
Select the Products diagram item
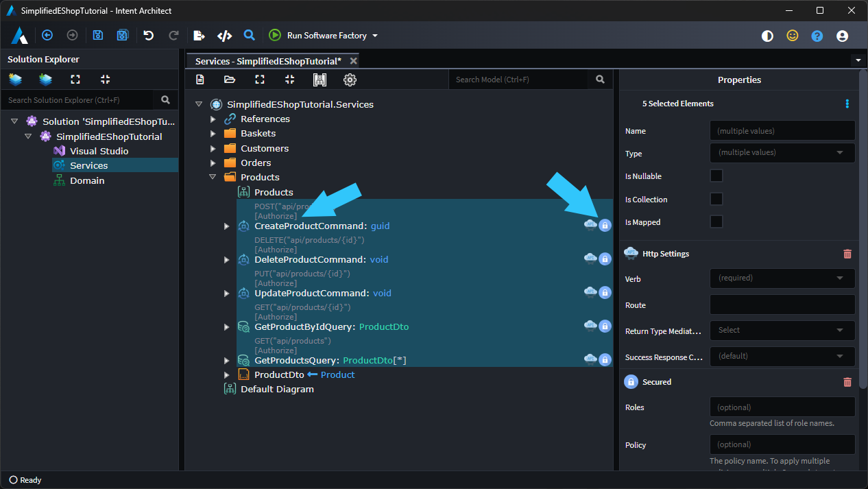[x=274, y=192]
